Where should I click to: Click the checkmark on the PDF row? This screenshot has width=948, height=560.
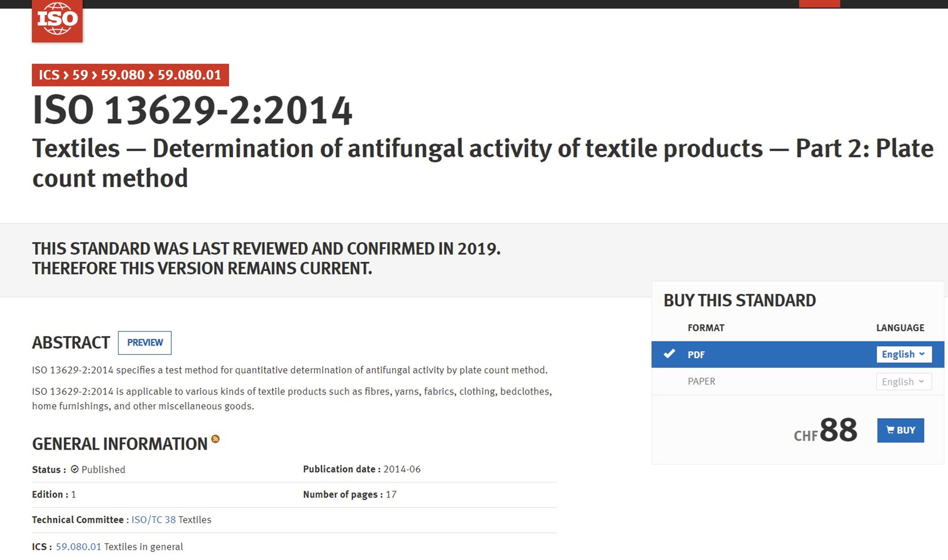[669, 354]
